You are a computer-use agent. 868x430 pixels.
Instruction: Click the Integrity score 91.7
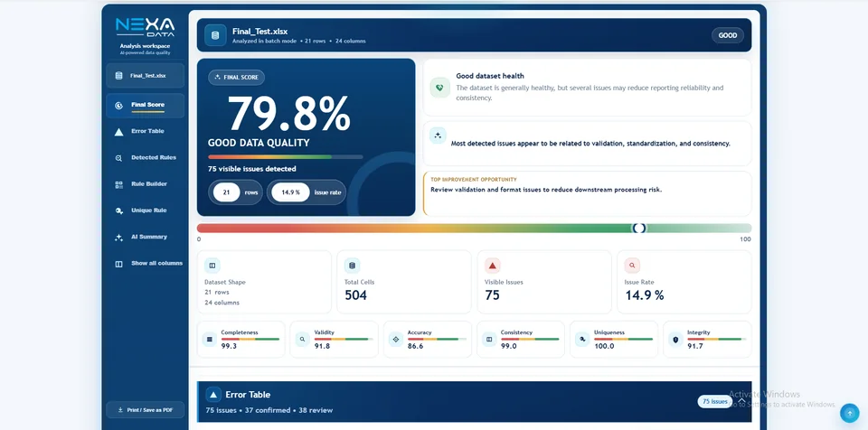(695, 346)
